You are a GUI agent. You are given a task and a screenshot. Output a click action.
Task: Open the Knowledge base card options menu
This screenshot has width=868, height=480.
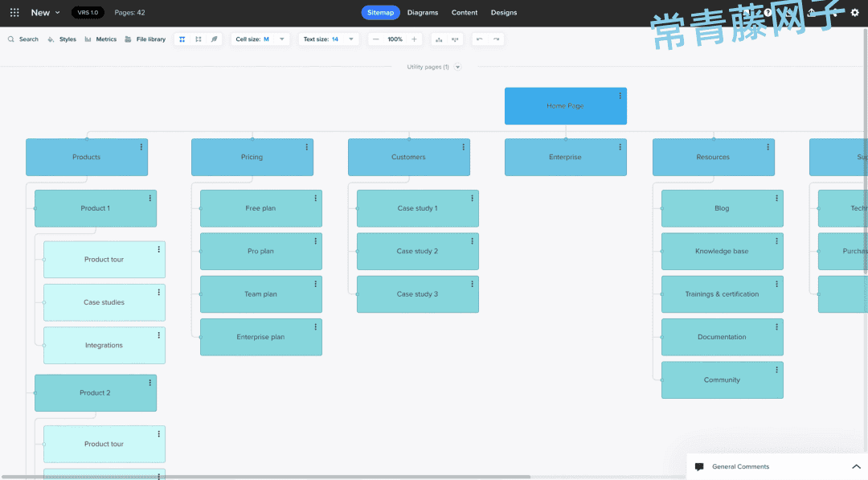click(x=776, y=241)
